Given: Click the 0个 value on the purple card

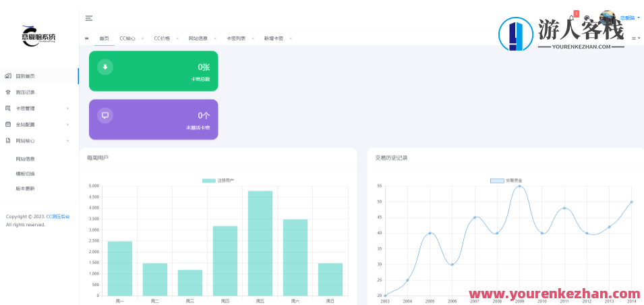Looking at the screenshot, I should pos(204,115).
